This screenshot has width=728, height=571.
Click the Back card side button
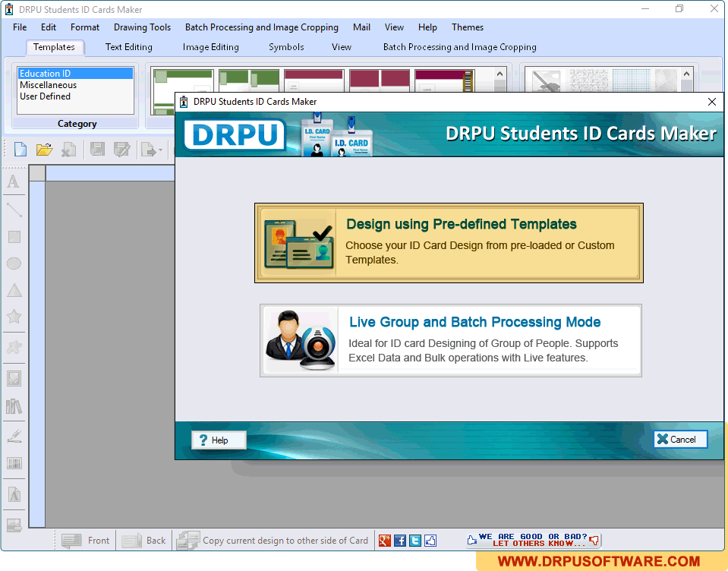tap(144, 541)
